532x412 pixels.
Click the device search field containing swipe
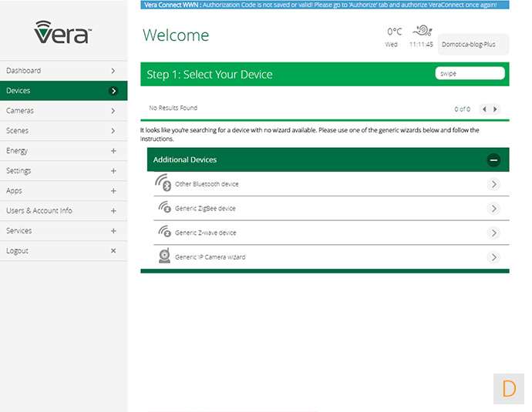(470, 73)
